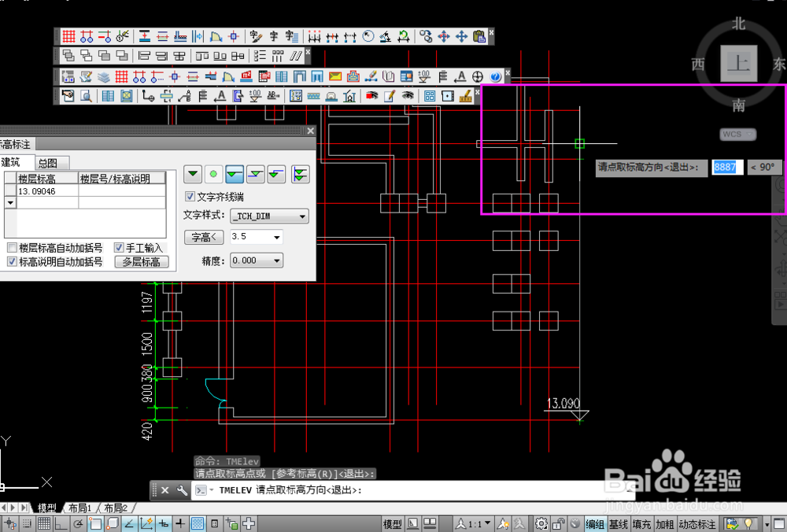
Task: Select the filled triangle elevation symbol style
Action: [193, 174]
